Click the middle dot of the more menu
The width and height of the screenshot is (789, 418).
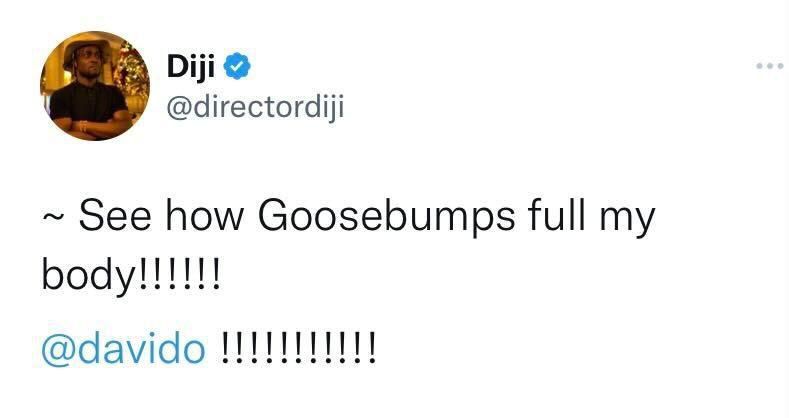pyautogui.click(x=770, y=67)
